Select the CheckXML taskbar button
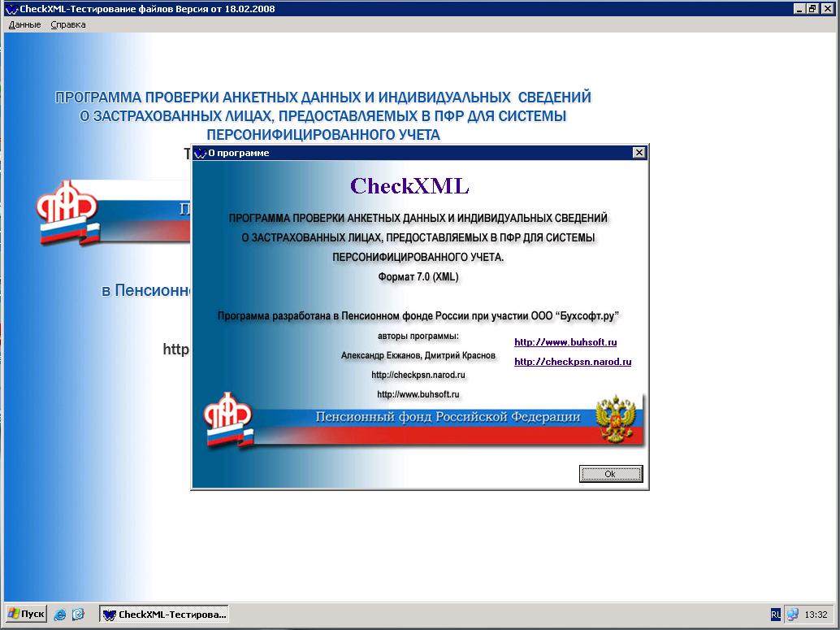Image resolution: width=840 pixels, height=630 pixels. coord(165,614)
